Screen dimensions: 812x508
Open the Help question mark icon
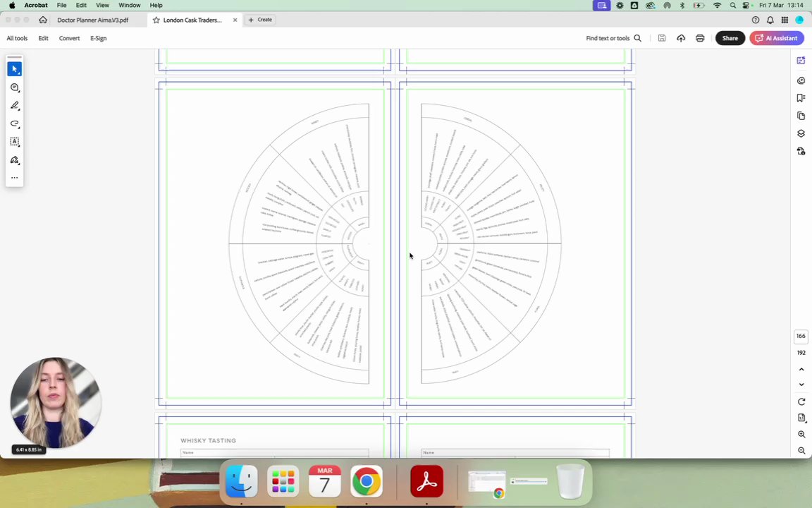756,20
